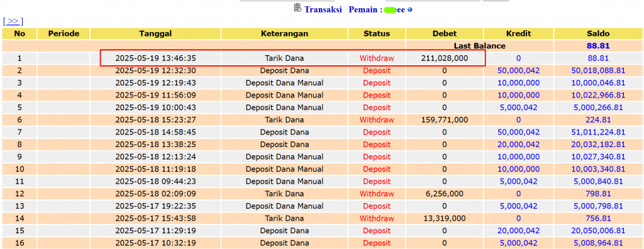Click the Kredit column header
This screenshot has height=249, width=644.
518,34
